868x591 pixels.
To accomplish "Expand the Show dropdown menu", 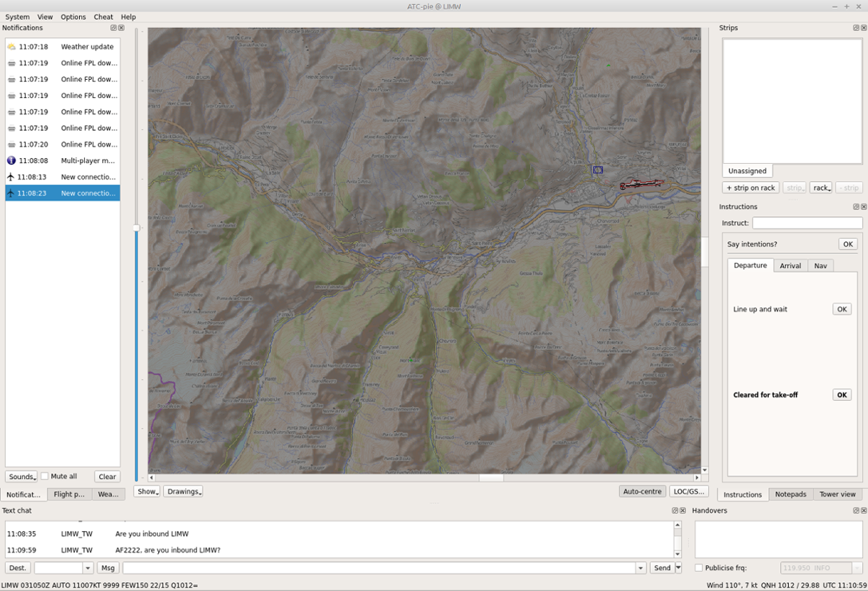I will (x=147, y=492).
